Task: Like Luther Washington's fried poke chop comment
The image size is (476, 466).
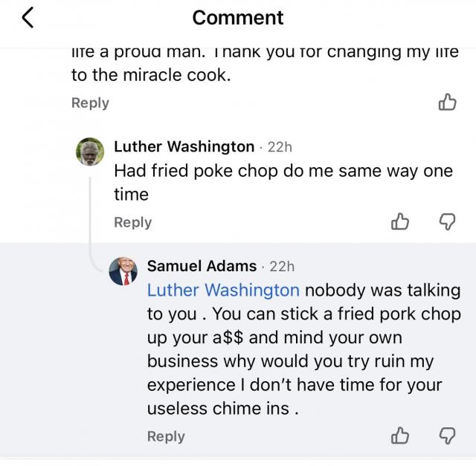Action: (400, 221)
